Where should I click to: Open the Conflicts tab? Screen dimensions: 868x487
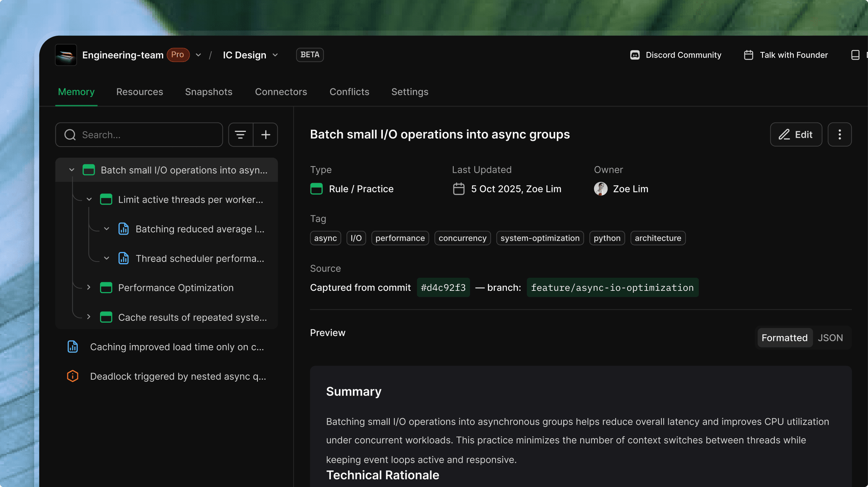click(x=349, y=92)
